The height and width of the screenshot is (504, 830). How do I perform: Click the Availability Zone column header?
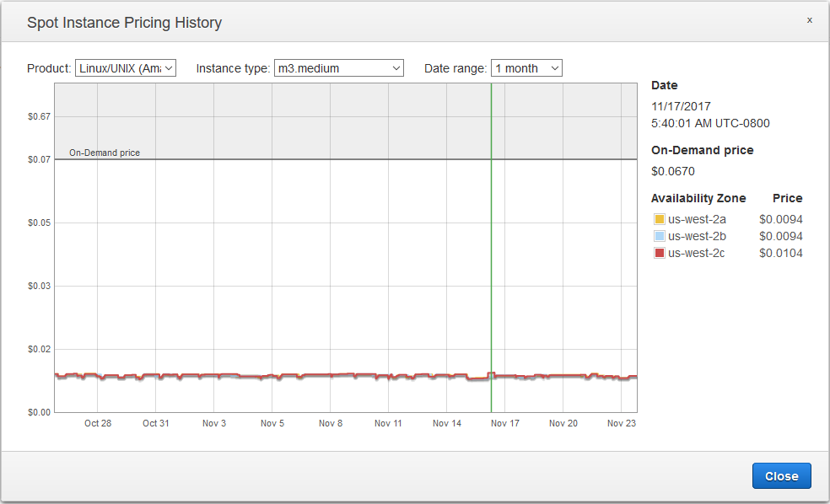[698, 198]
